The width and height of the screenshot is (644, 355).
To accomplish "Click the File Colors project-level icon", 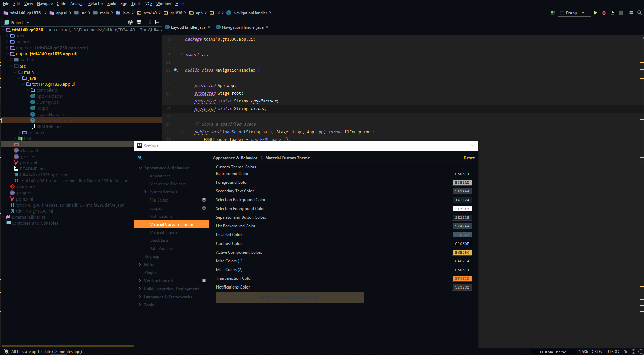I will [x=204, y=200].
